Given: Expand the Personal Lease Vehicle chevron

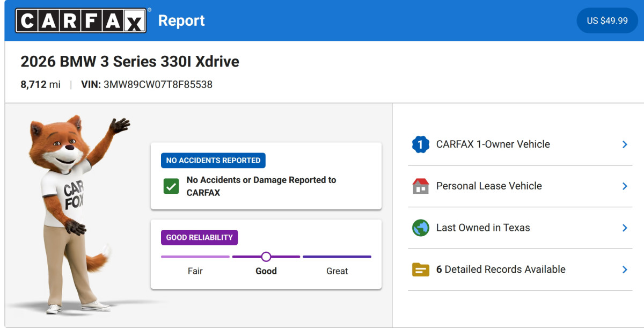Looking at the screenshot, I should [625, 186].
